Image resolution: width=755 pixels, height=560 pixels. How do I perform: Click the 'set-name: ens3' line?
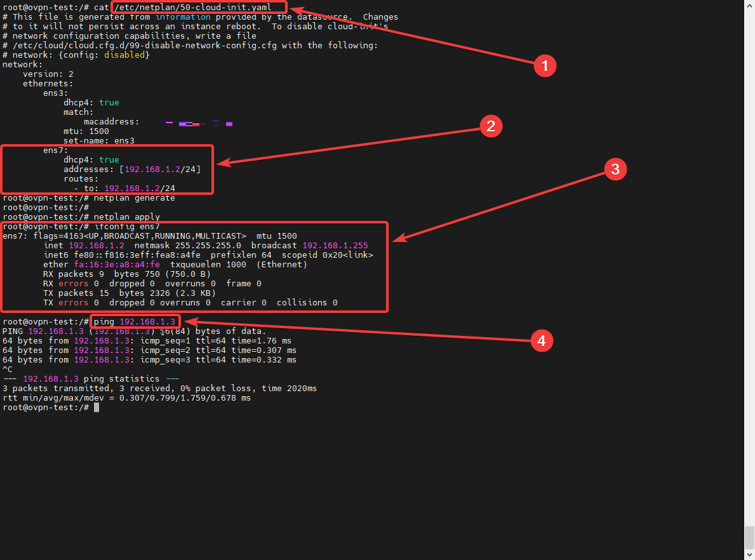coord(98,140)
